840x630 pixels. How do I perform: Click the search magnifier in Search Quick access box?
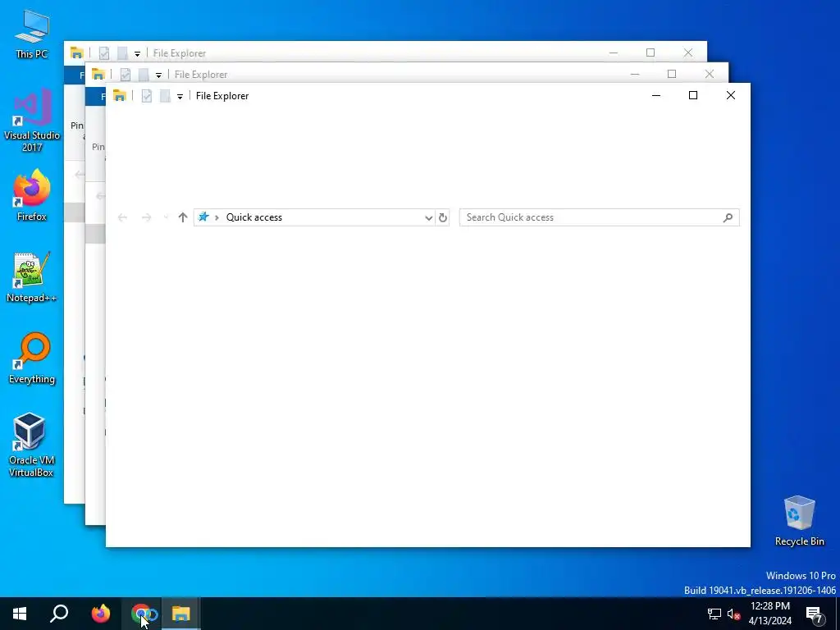728,217
